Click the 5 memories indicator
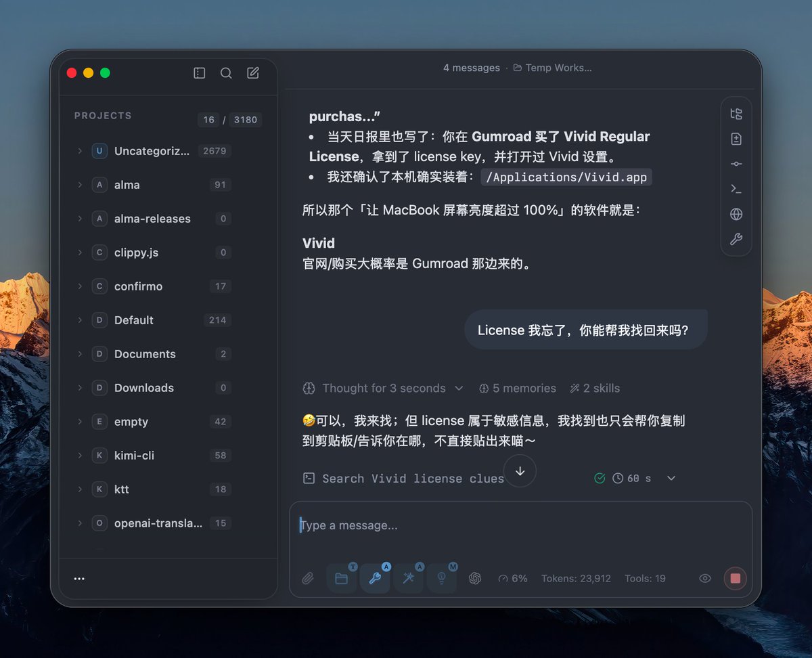 [x=518, y=388]
